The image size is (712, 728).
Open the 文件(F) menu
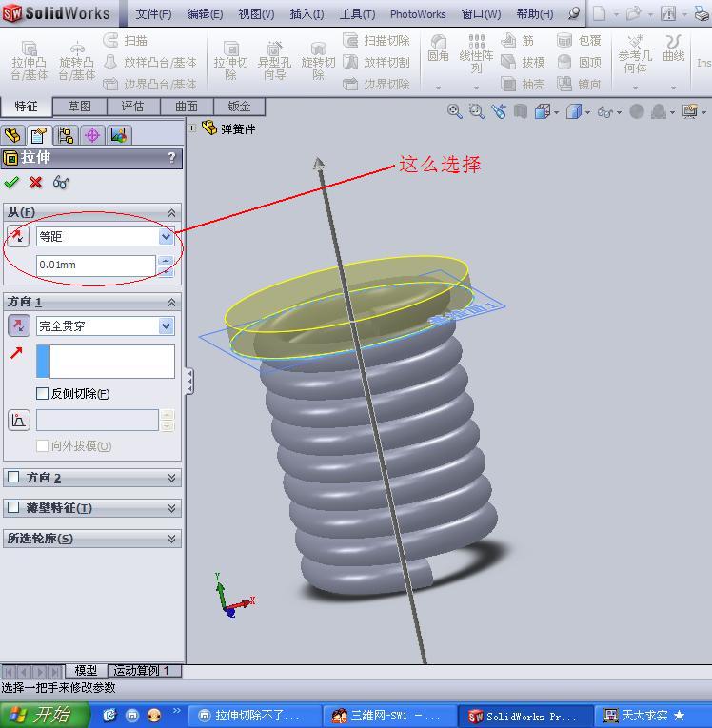[x=153, y=14]
